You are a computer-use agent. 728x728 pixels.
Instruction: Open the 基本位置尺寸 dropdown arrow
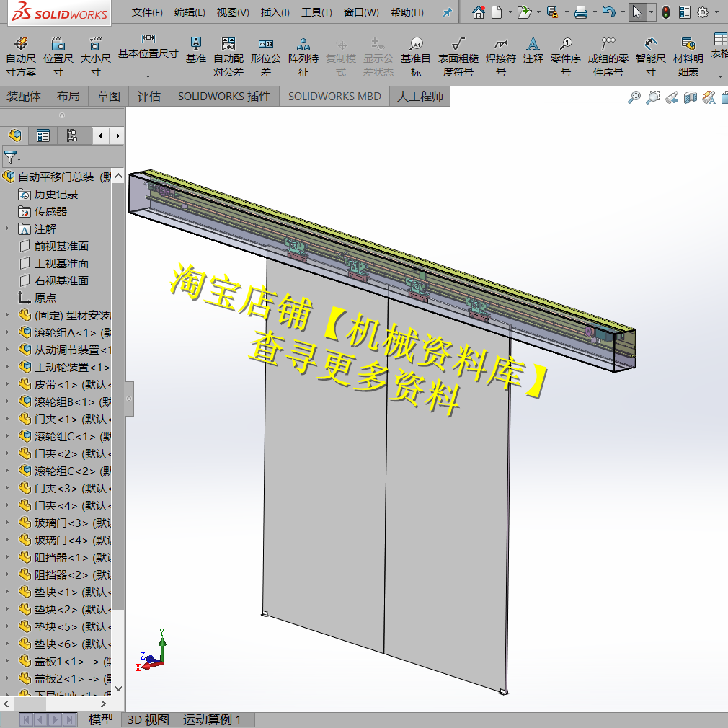point(148,76)
